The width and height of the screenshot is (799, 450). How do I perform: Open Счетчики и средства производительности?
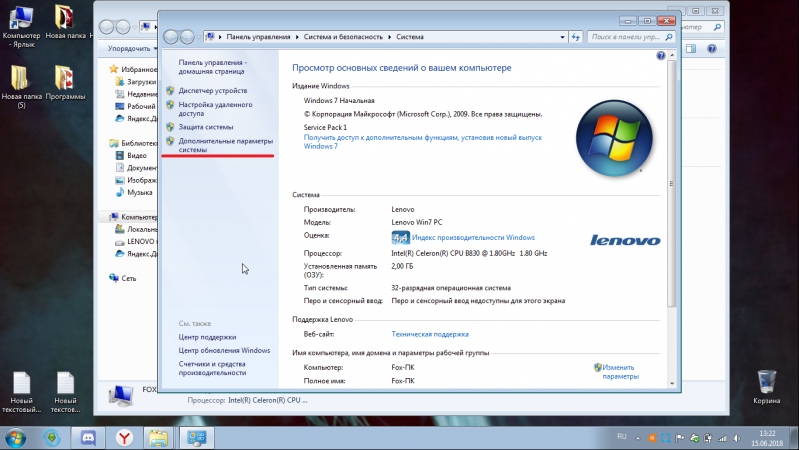click(x=212, y=368)
